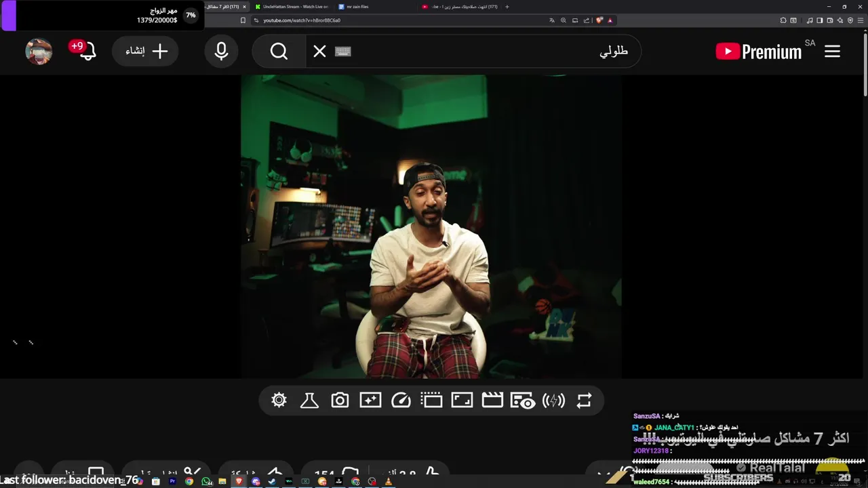
Task: Toggle volume boost lightning icon
Action: click(x=553, y=401)
